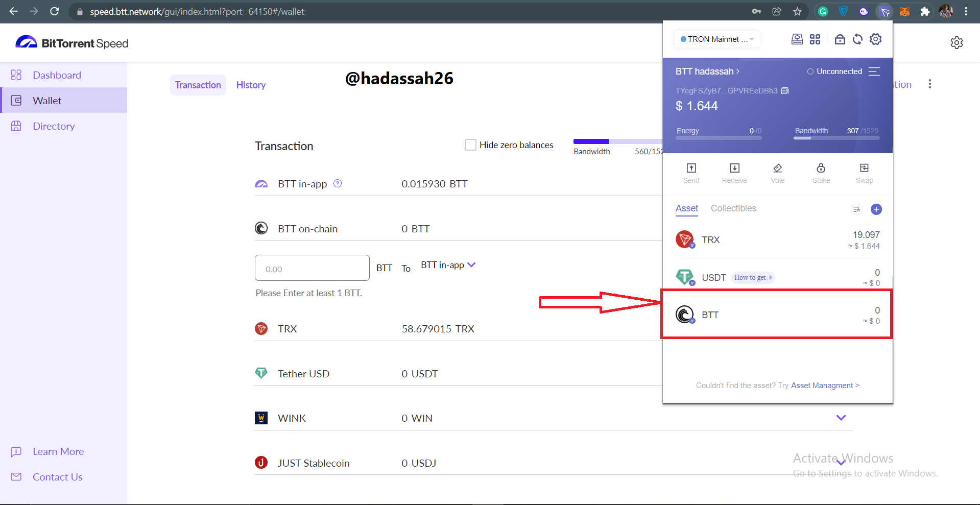Open the wallet account list menu icon
Viewport: 980px width, 505px height.
point(874,71)
